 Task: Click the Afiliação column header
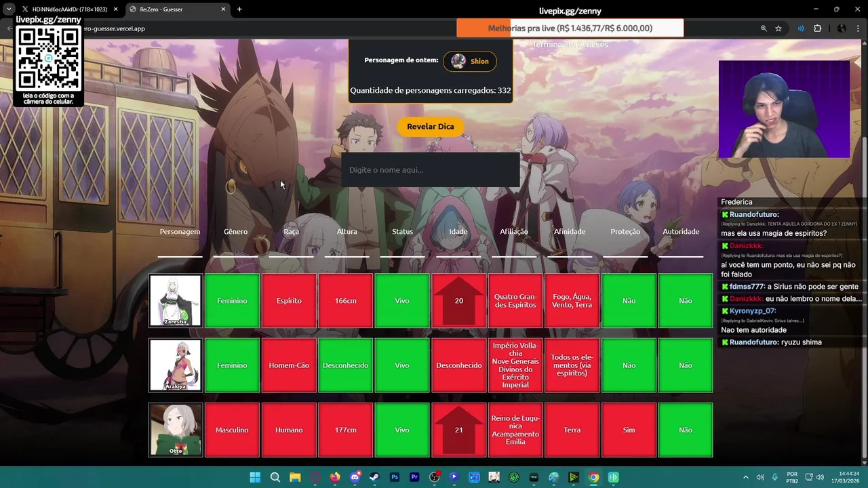click(514, 232)
